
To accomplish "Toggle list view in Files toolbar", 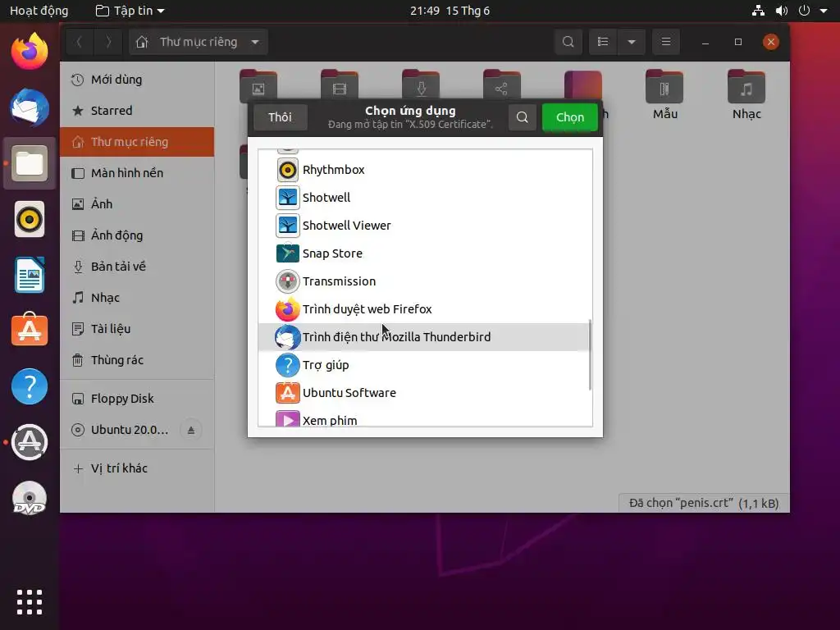I will coord(603,42).
